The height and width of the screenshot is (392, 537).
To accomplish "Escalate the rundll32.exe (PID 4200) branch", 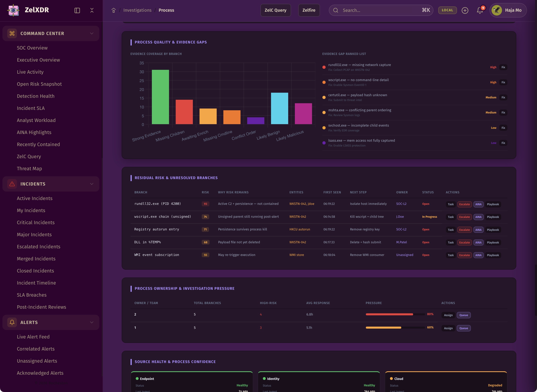I will (464, 204).
